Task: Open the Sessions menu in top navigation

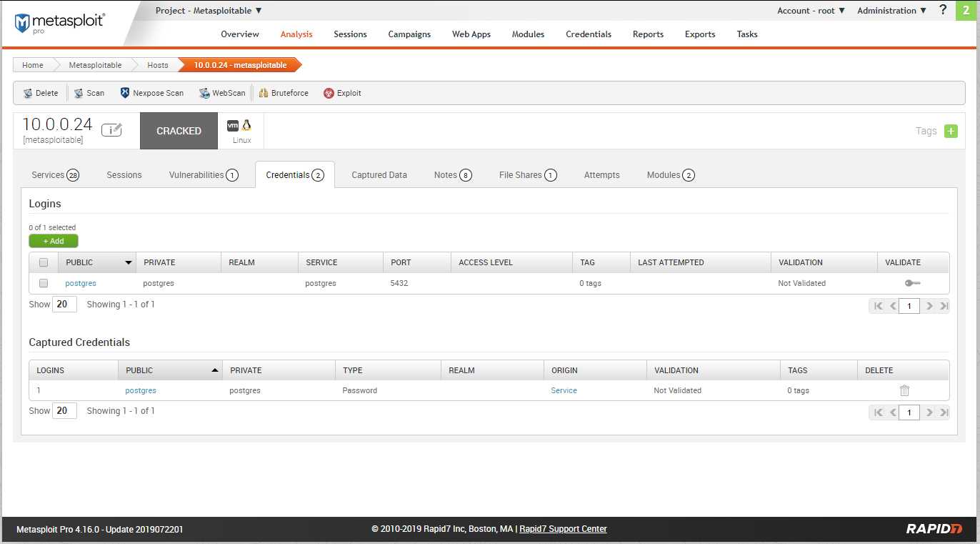Action: (x=350, y=34)
